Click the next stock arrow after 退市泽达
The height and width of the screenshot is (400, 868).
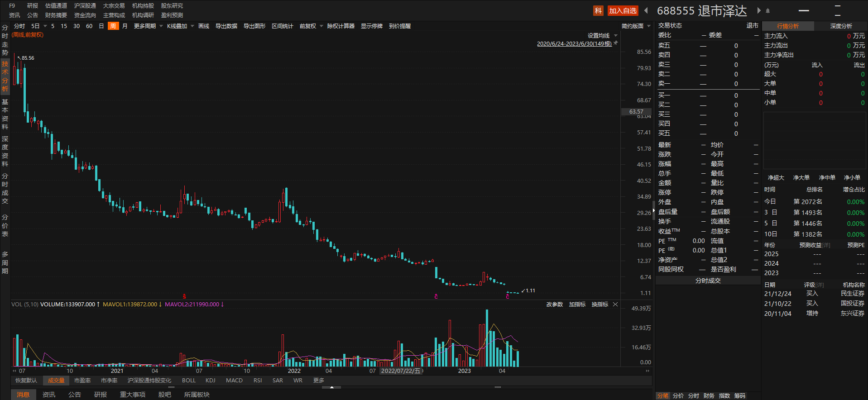click(759, 10)
